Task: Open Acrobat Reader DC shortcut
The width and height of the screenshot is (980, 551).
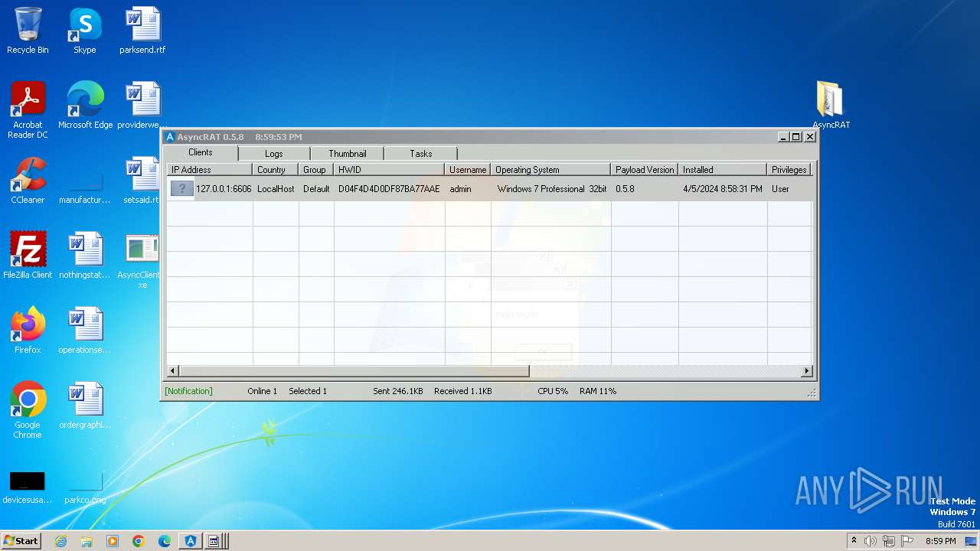Action: [x=28, y=110]
